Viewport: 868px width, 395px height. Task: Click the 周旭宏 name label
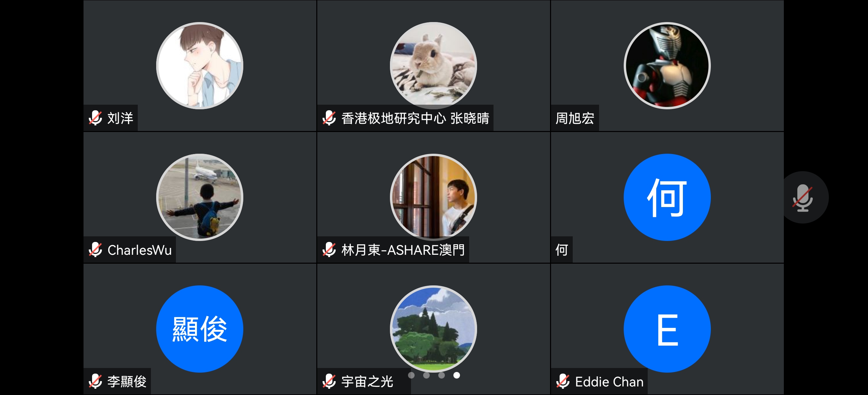pos(575,118)
